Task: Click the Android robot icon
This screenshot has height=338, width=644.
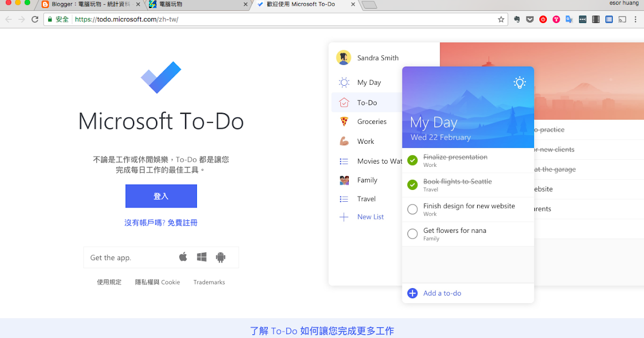Action: (x=221, y=257)
